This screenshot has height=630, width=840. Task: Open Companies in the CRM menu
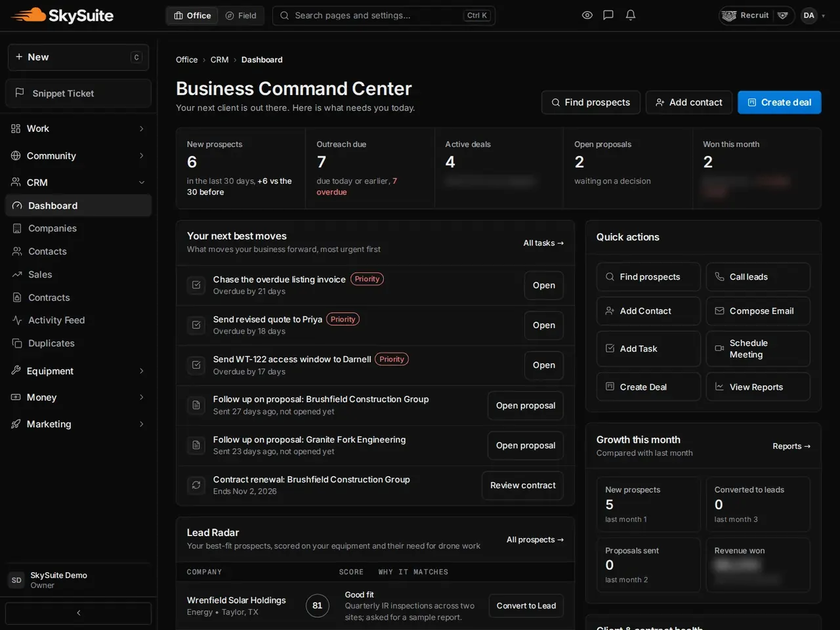(78, 228)
